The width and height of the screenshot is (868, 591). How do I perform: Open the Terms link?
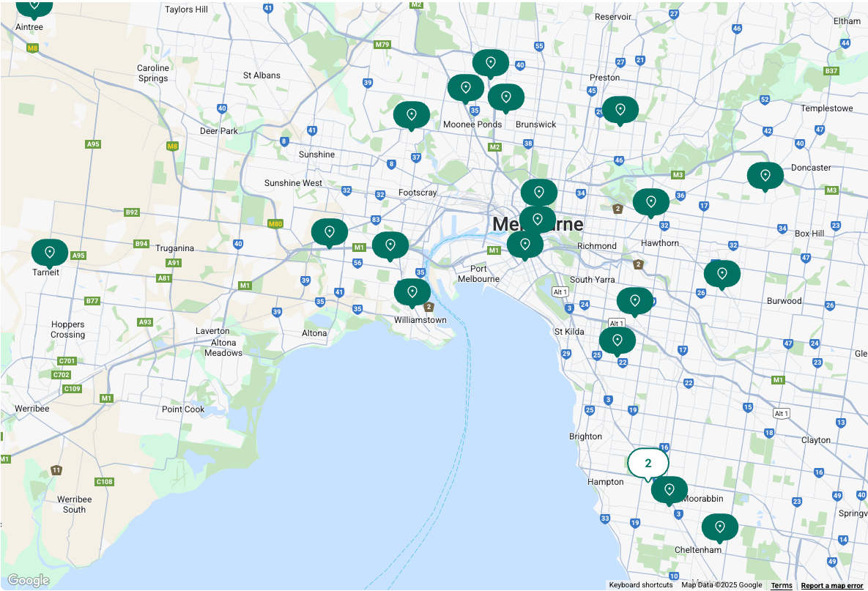[x=781, y=585]
